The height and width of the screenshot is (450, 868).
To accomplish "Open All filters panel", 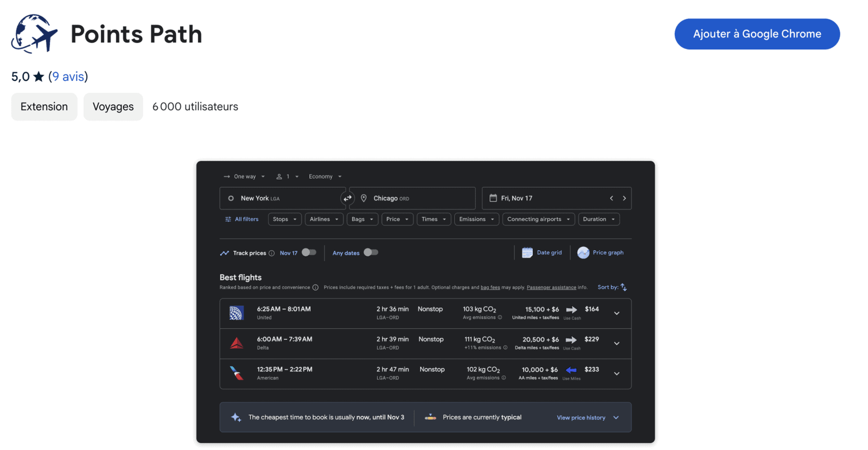I will pyautogui.click(x=242, y=219).
